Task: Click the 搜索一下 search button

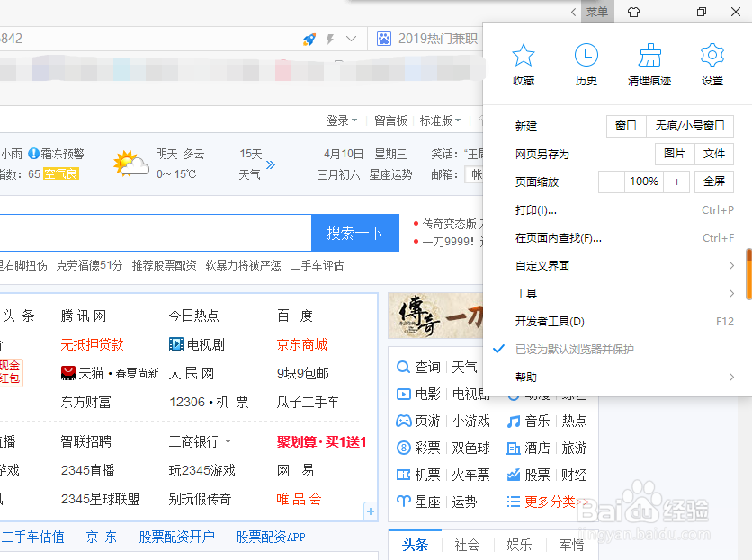Action: coord(355,233)
